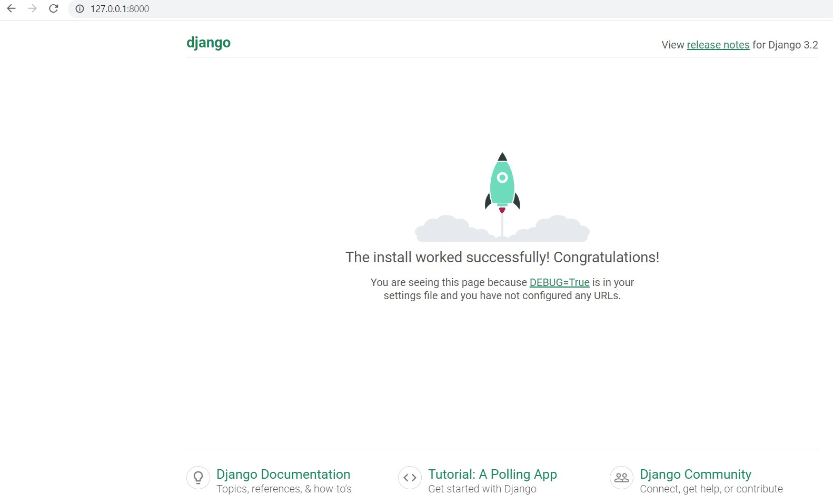Open Tutorial: A Polling App link
The image size is (833, 504).
(x=492, y=474)
